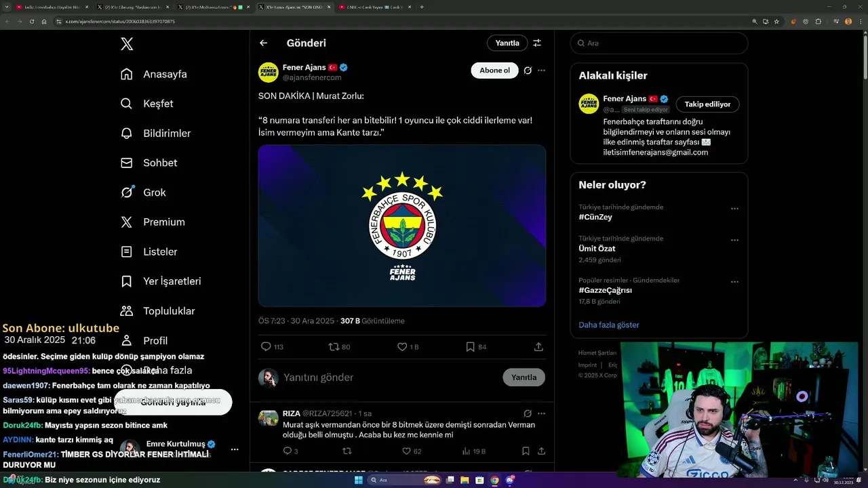Open the Fenerbahçe logo image in the post
This screenshot has height=488, width=868.
pyautogui.click(x=402, y=226)
